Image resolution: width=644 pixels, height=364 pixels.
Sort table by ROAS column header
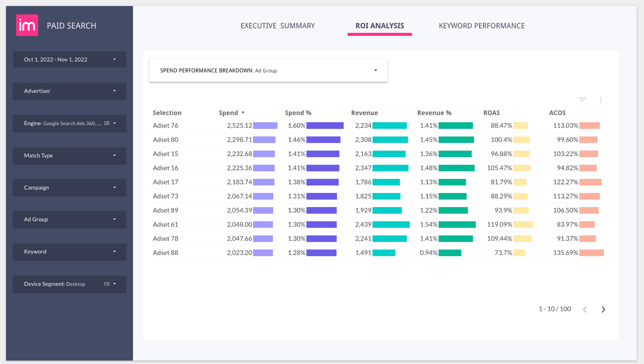point(491,113)
